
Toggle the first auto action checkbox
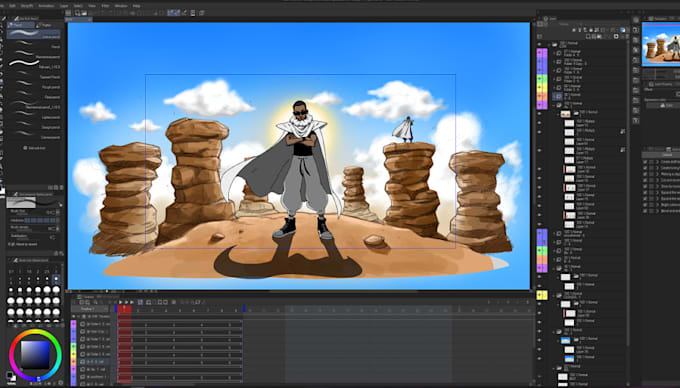[645, 161]
